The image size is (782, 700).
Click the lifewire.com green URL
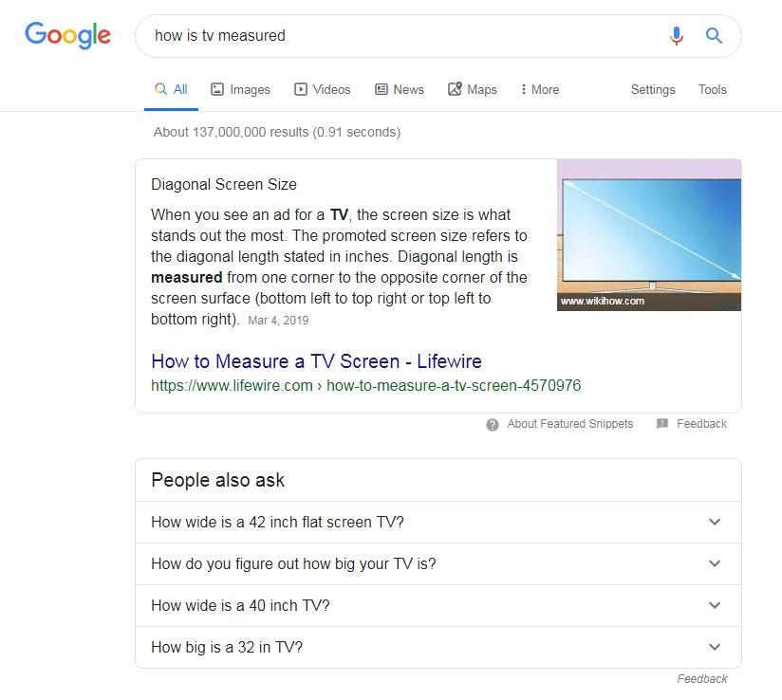pyautogui.click(x=366, y=385)
